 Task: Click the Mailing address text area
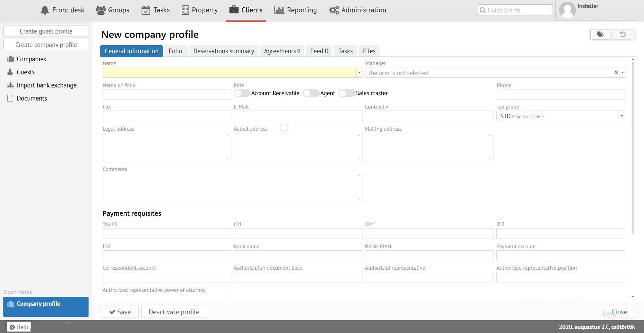pos(429,147)
